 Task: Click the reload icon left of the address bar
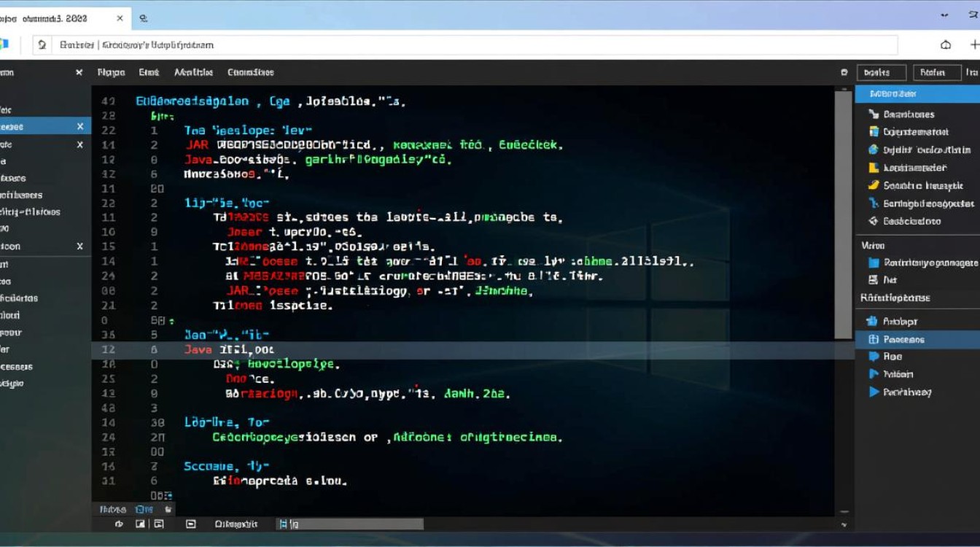click(42, 45)
